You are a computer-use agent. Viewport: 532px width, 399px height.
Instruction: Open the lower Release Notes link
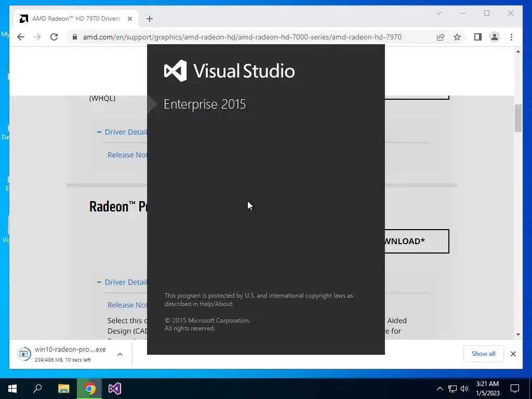pos(127,304)
